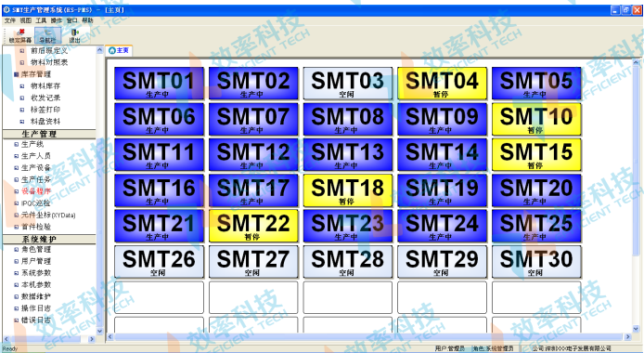The height and width of the screenshot is (353, 644).
Task: Open the 文件 menu
Action: point(10,20)
